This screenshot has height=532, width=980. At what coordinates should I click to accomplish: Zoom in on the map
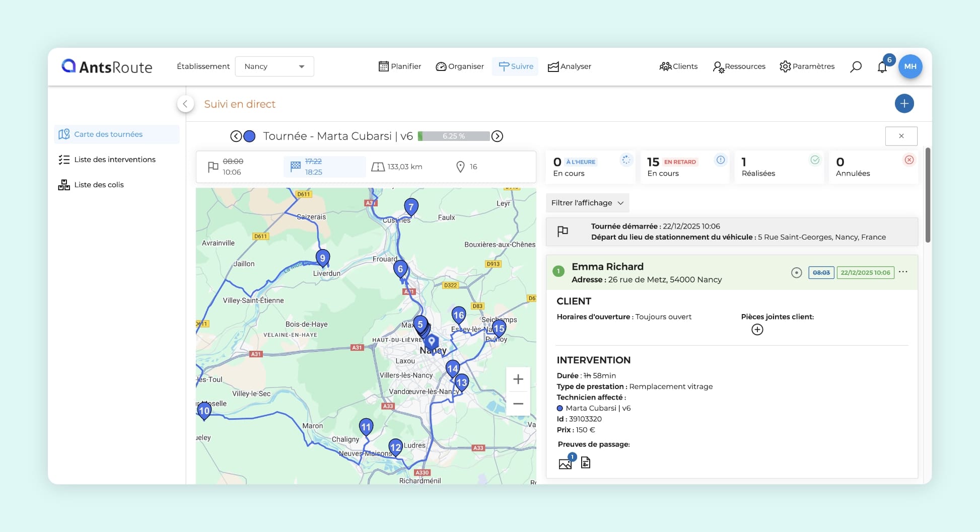(x=518, y=379)
